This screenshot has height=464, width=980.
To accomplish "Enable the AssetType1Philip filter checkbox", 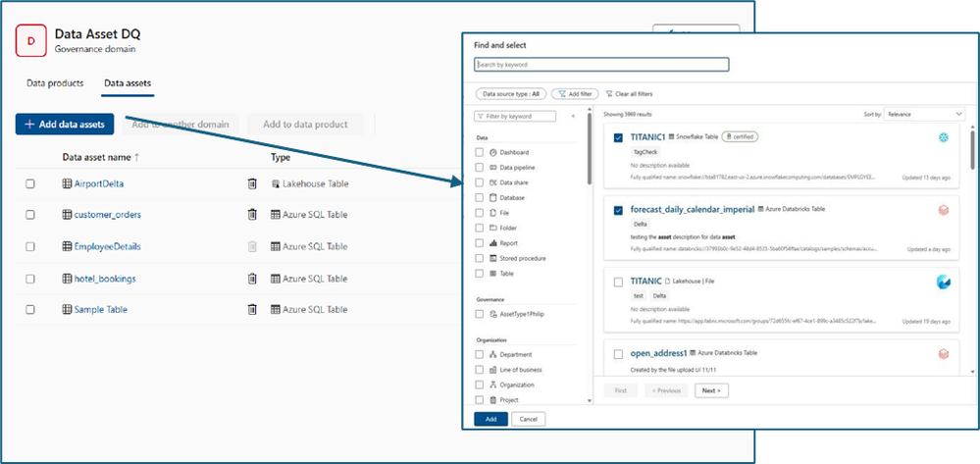I will 480,315.
